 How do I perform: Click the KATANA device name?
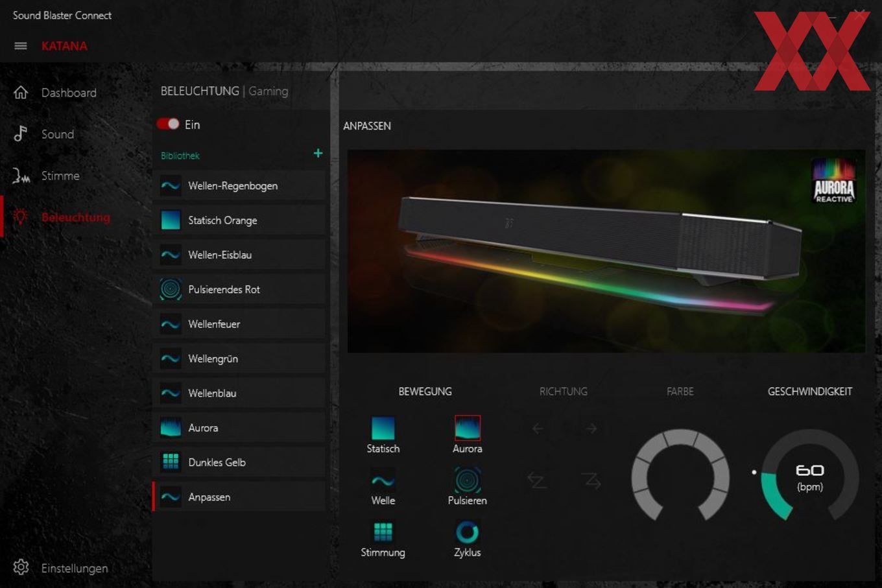tap(64, 46)
